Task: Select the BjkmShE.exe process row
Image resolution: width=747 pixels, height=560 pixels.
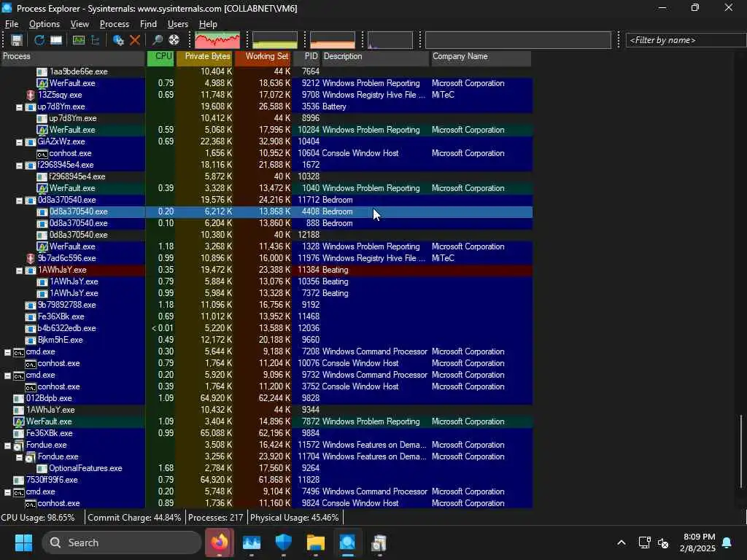Action: pyautogui.click(x=266, y=340)
